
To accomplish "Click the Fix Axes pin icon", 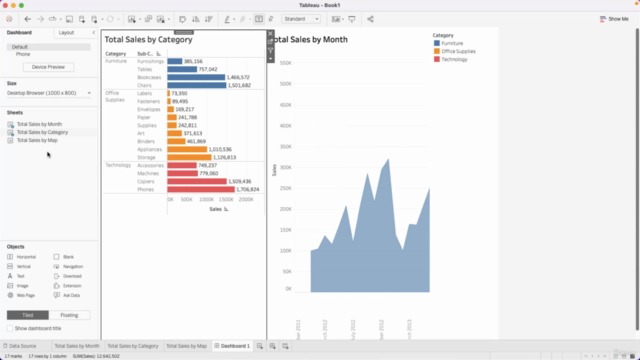I will click(x=271, y=19).
